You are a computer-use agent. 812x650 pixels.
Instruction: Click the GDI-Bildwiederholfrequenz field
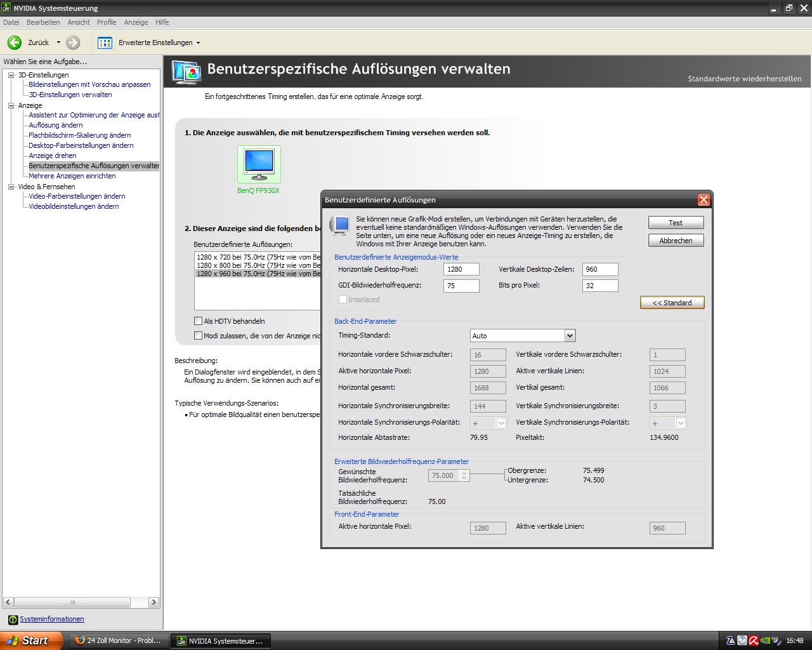pyautogui.click(x=461, y=286)
